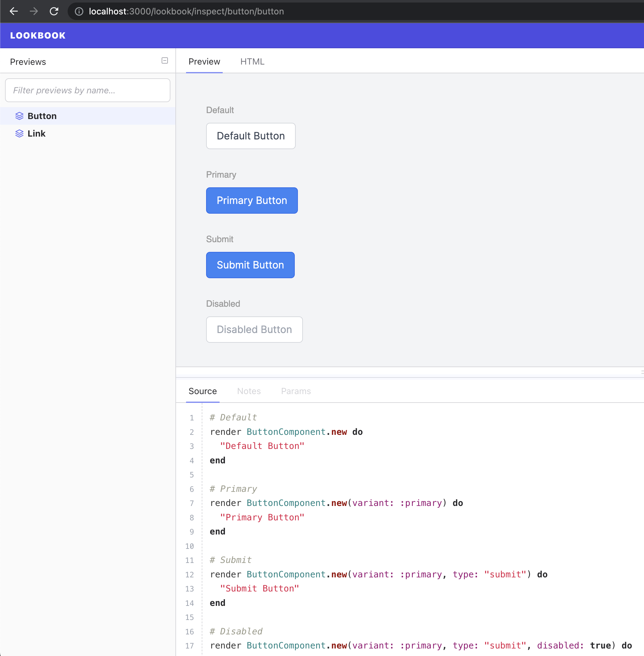
Task: Select the Source code tab
Action: pyautogui.click(x=203, y=391)
